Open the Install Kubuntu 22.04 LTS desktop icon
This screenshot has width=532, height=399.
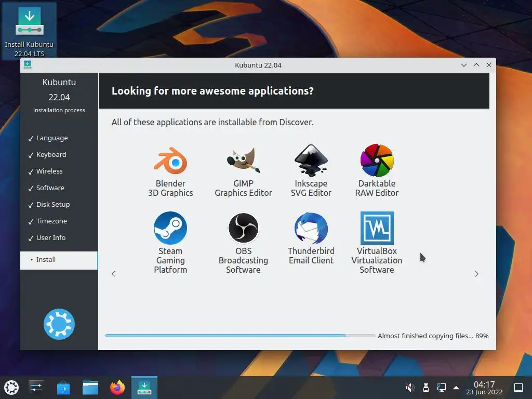(29, 31)
